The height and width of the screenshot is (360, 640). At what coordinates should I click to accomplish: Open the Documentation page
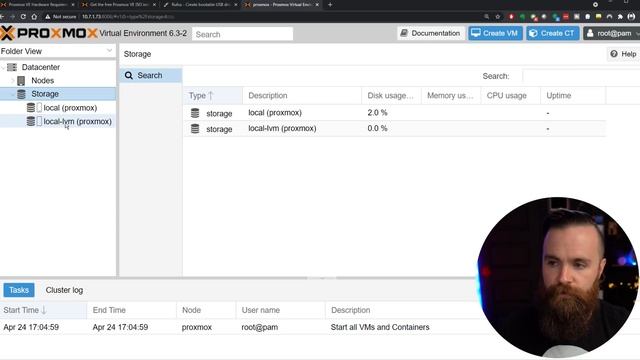click(431, 33)
